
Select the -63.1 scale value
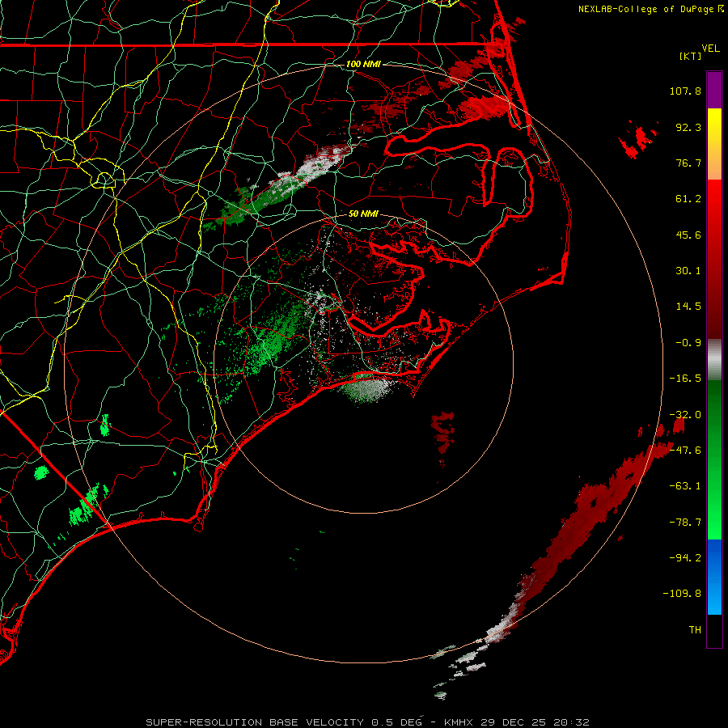pos(685,486)
